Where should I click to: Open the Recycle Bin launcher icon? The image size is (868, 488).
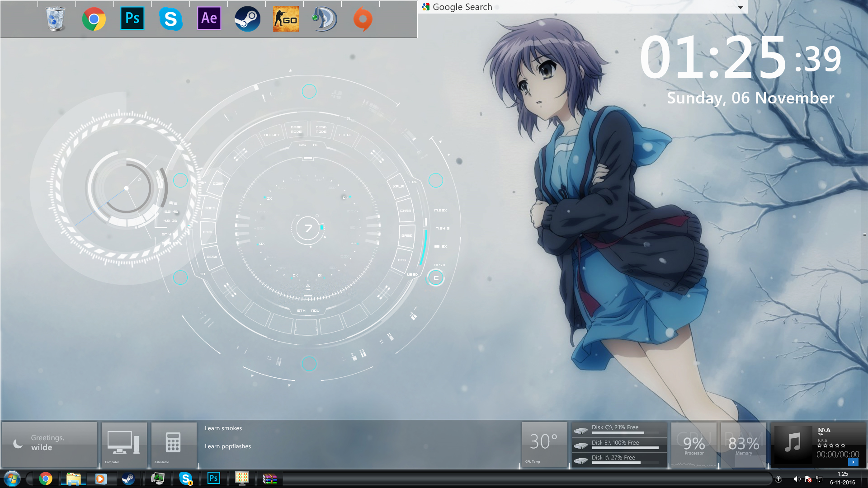(x=56, y=19)
